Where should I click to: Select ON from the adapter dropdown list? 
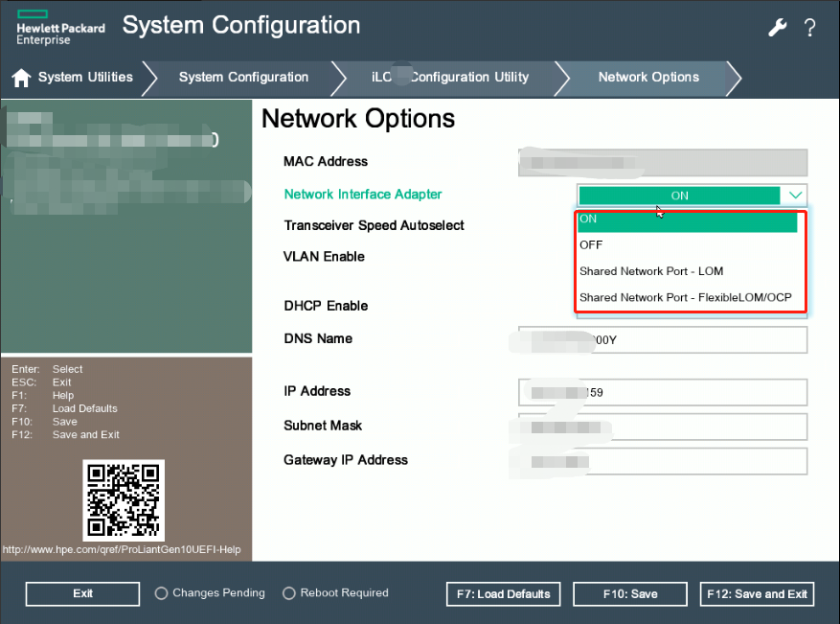click(x=687, y=220)
